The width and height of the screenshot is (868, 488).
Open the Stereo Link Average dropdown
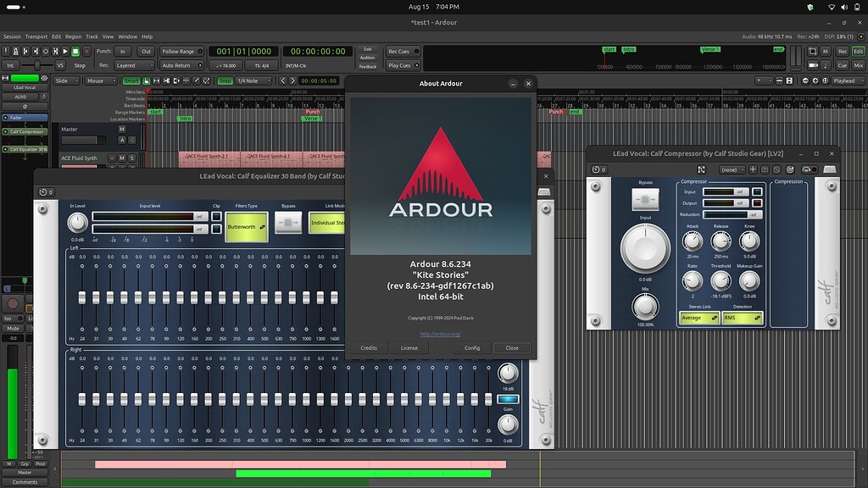[699, 319]
